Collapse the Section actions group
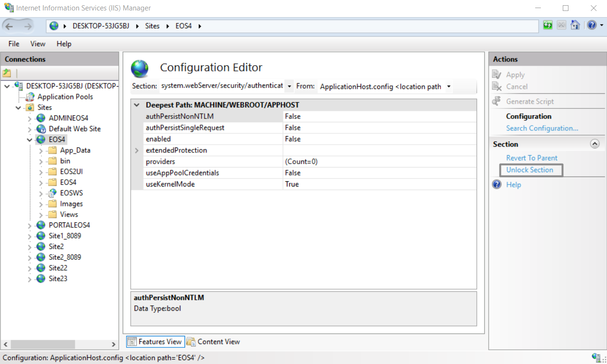The height and width of the screenshot is (364, 607). click(595, 144)
